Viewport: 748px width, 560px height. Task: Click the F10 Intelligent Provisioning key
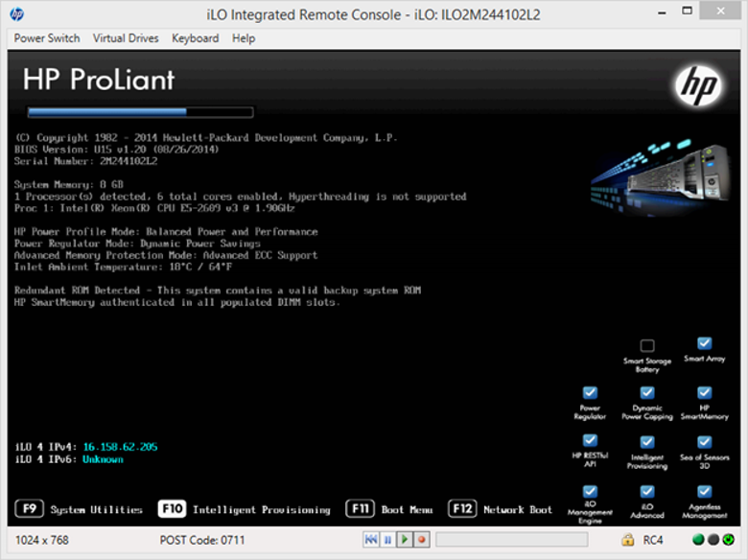[x=173, y=508]
